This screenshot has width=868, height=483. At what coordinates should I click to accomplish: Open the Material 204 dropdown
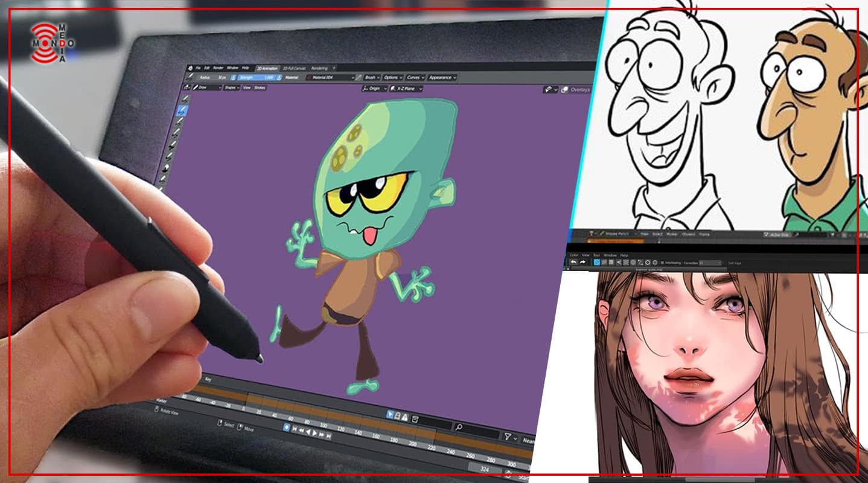(331, 77)
